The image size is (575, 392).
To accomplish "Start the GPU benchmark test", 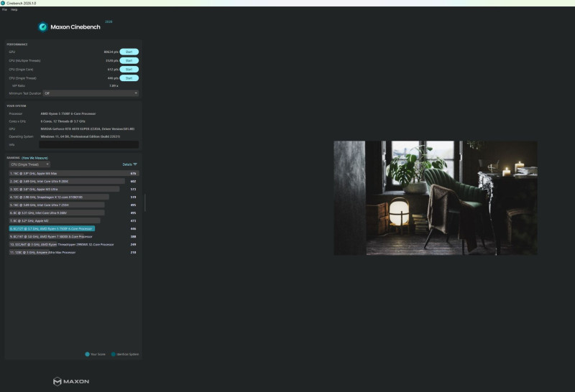I will pos(129,52).
